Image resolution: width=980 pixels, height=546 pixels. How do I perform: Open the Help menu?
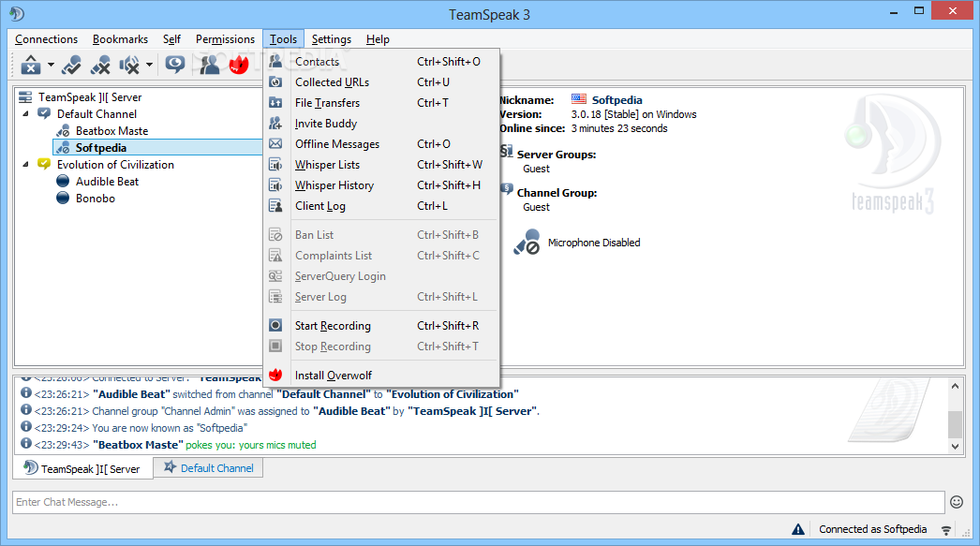378,39
